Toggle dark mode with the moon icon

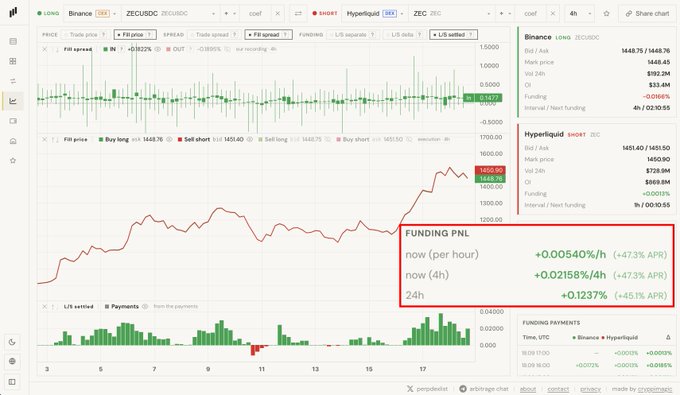(12, 342)
